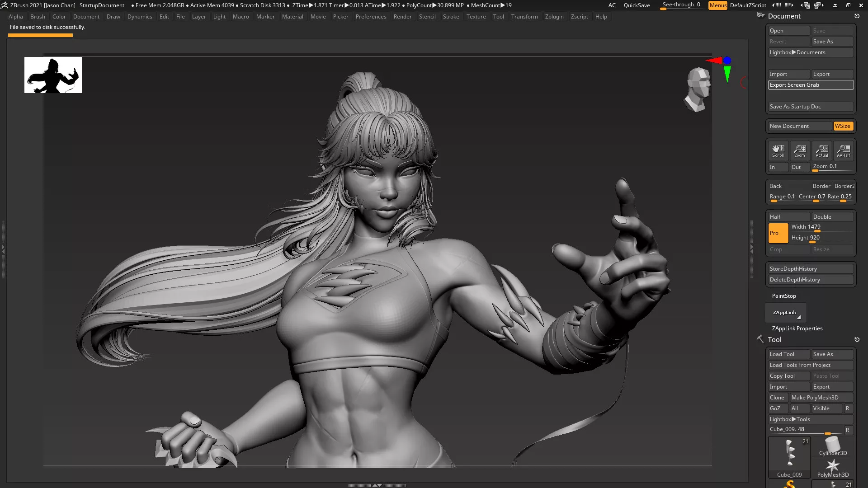Click the Scroll document icon
Screen dimensions: 868x488
pyautogui.click(x=778, y=150)
